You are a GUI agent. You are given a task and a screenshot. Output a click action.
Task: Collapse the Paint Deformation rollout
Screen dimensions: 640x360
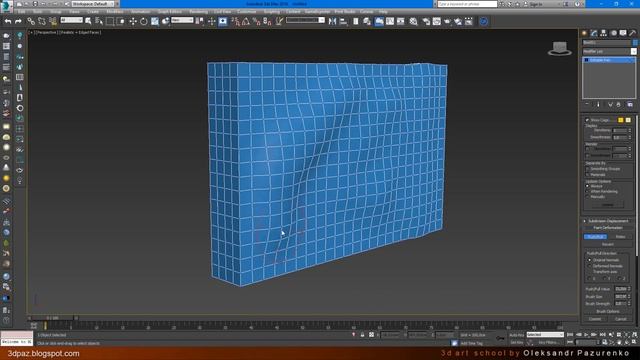608,228
